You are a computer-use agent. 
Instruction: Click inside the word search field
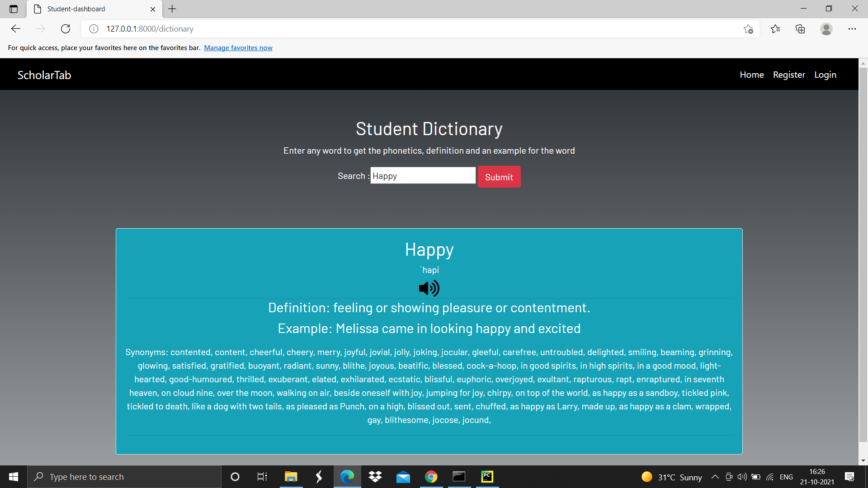click(423, 175)
